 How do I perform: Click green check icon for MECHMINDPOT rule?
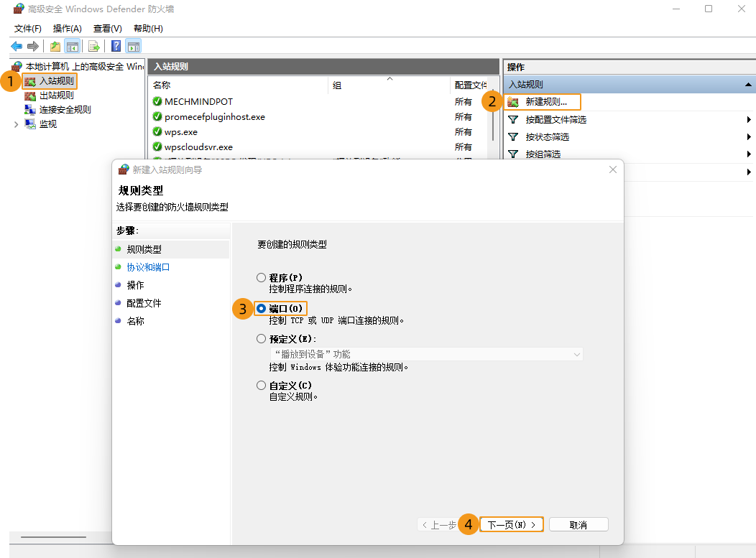[x=157, y=101]
